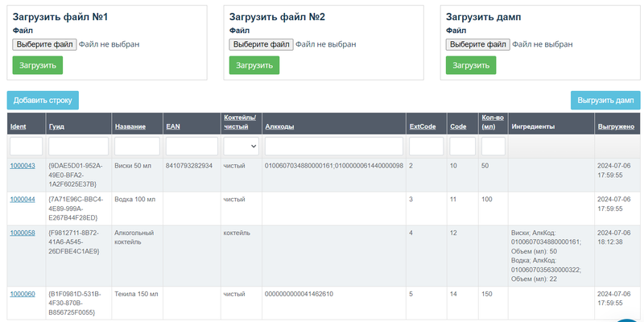Choose file for upload №2
Image resolution: width=644 pixels, height=322 pixels.
(x=261, y=44)
